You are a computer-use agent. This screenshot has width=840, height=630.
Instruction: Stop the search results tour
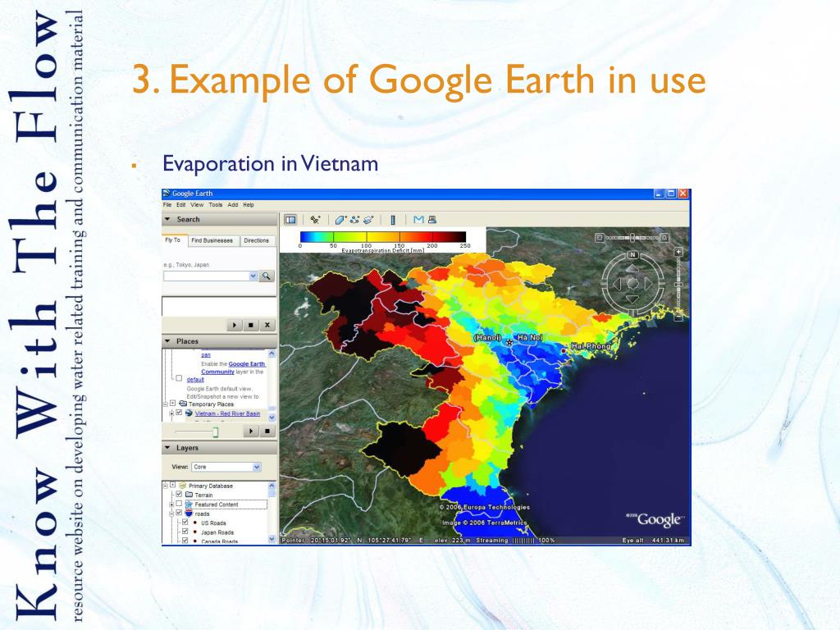pos(250,325)
